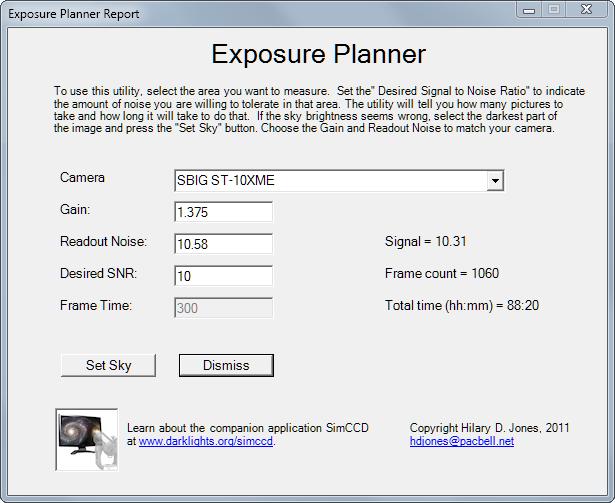
Task: Expand the Camera dropdown arrow
Action: [x=493, y=181]
